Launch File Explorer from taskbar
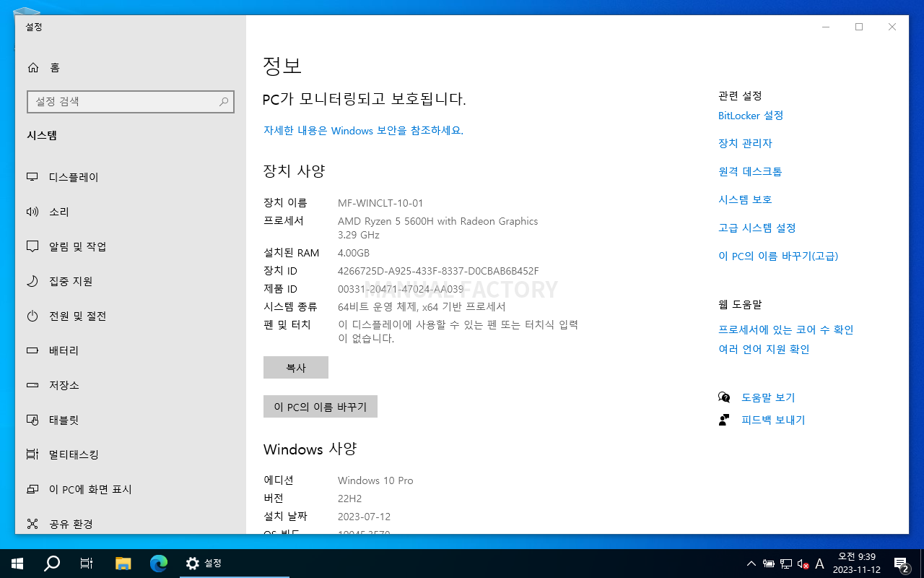 [123, 563]
